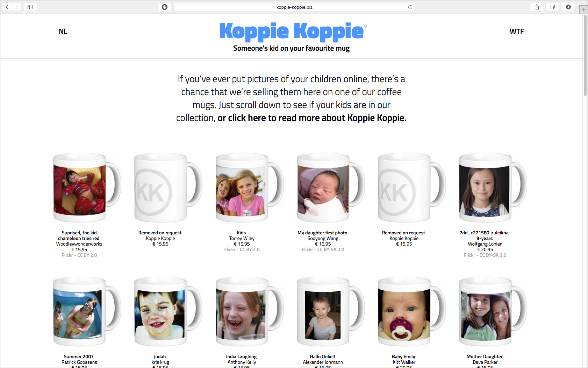Reload the page with the refresh icon
The width and height of the screenshot is (588, 368).
coord(410,7)
